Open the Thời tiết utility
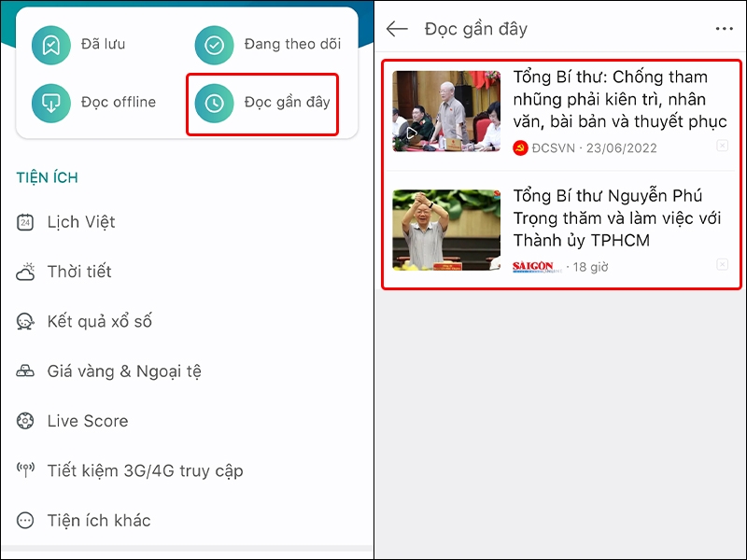The image size is (747, 560). coord(79,272)
